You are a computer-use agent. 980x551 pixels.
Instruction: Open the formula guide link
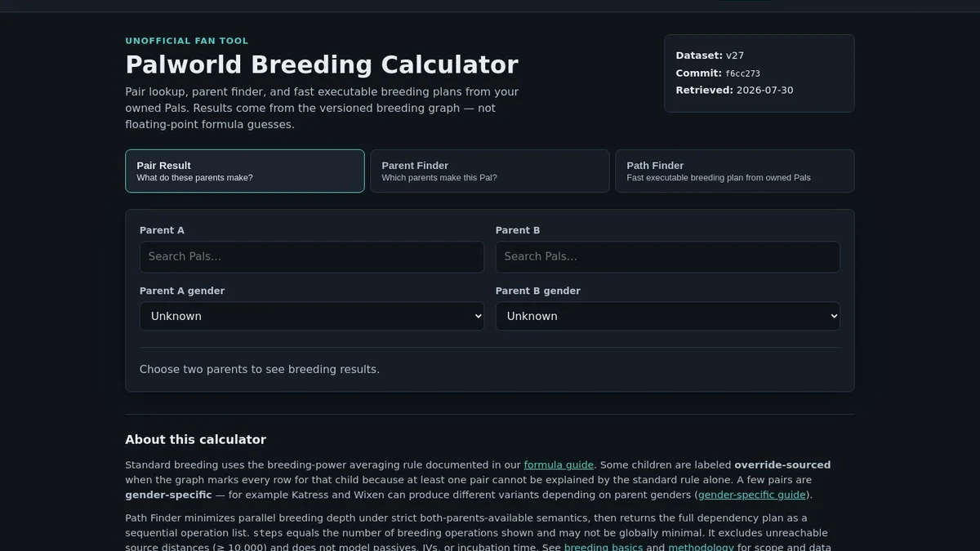pyautogui.click(x=559, y=464)
